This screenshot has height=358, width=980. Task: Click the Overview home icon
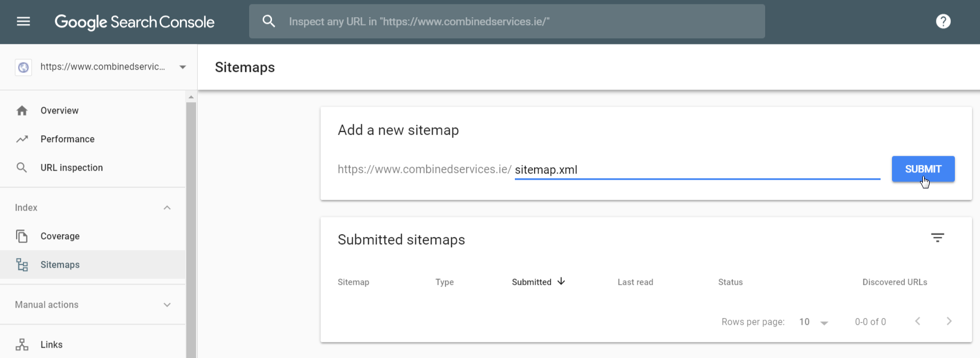22,111
